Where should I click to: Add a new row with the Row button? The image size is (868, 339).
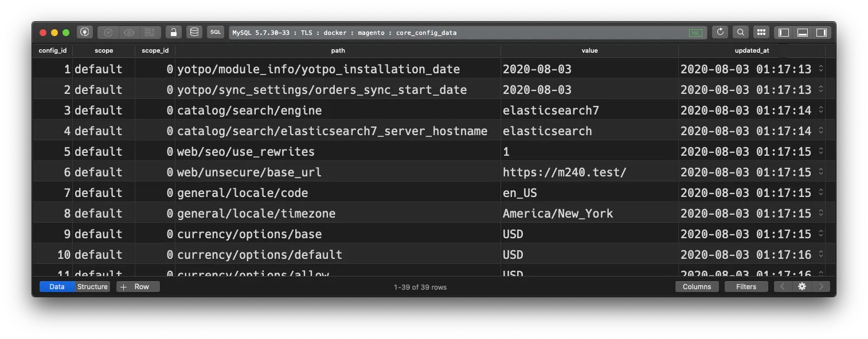click(138, 286)
